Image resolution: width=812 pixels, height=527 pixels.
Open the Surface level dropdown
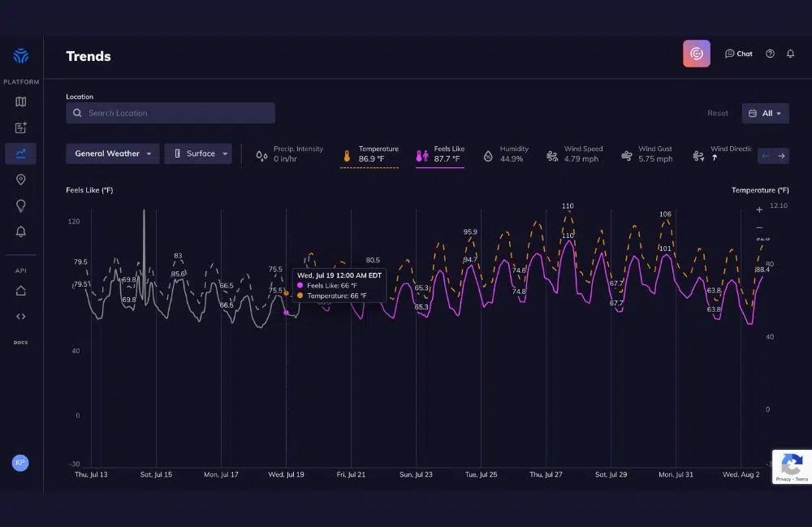[x=198, y=153]
